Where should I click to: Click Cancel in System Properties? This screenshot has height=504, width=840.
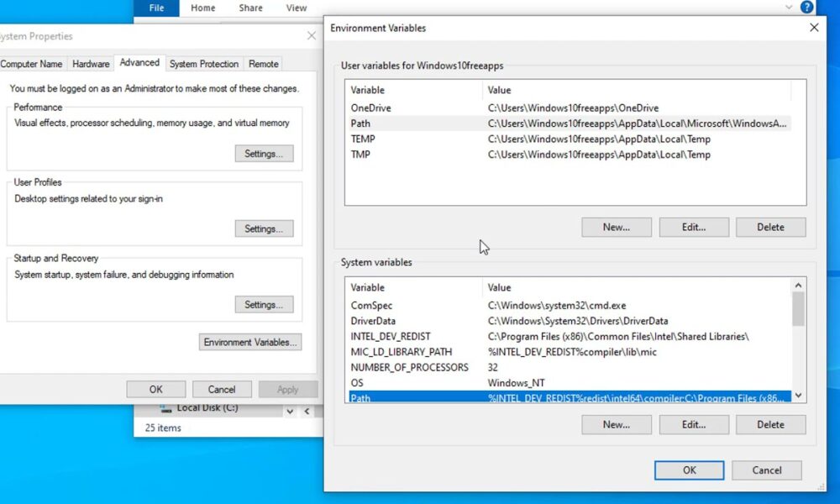[222, 389]
